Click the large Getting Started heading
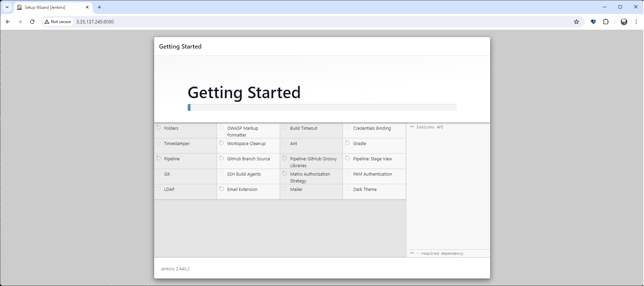The width and height of the screenshot is (644, 286). (x=244, y=92)
